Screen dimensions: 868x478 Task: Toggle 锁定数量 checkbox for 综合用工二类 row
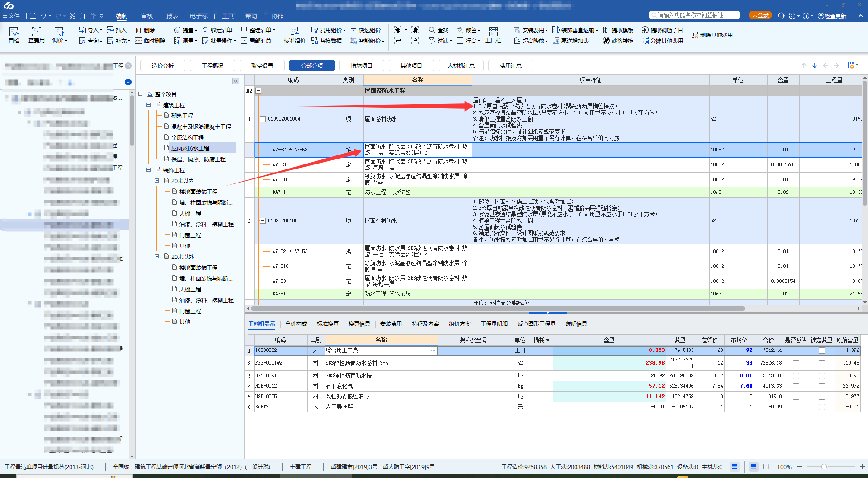point(822,351)
